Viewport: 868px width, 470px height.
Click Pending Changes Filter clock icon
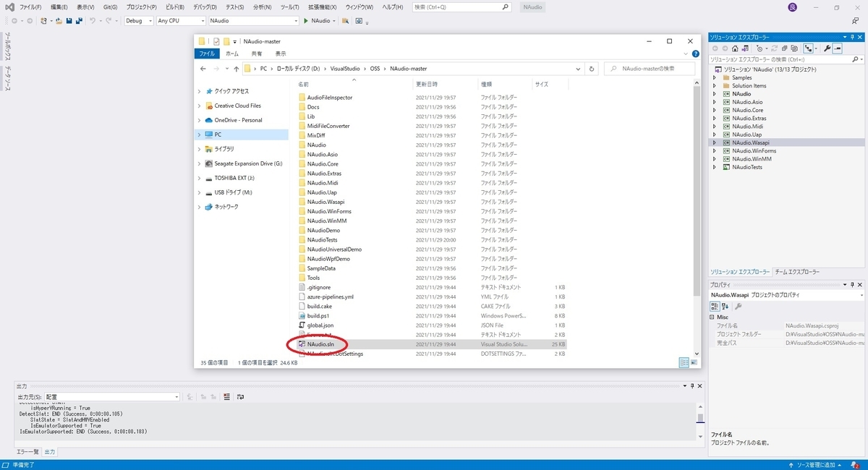click(x=761, y=48)
